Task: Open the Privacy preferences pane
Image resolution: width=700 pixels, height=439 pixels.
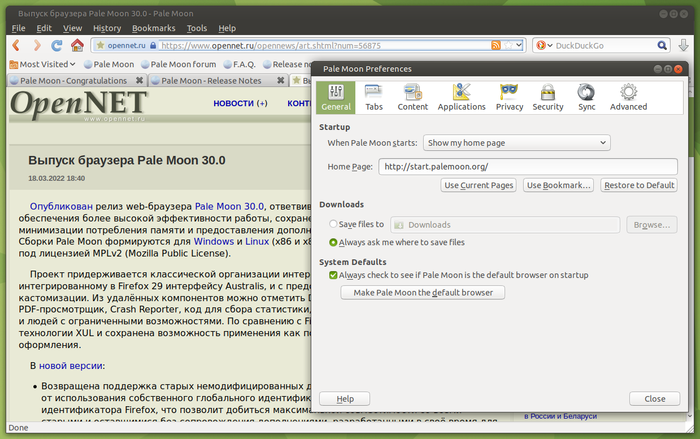Action: pos(509,96)
